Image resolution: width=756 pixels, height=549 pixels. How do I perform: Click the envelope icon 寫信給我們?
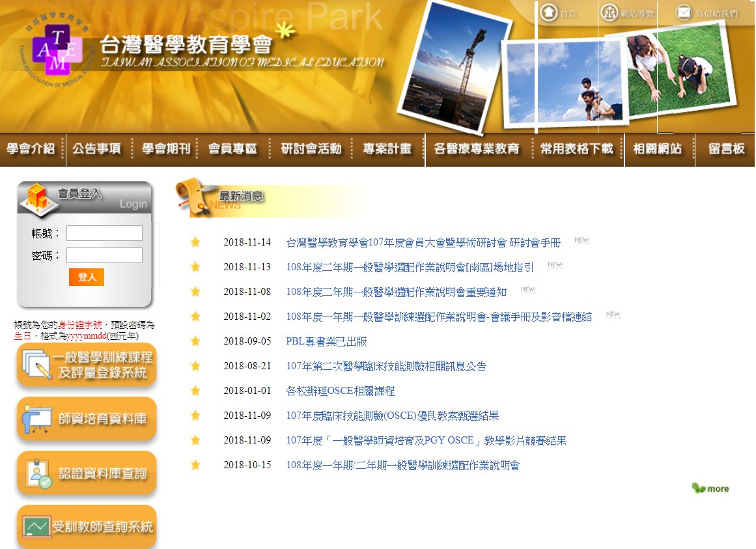[683, 12]
